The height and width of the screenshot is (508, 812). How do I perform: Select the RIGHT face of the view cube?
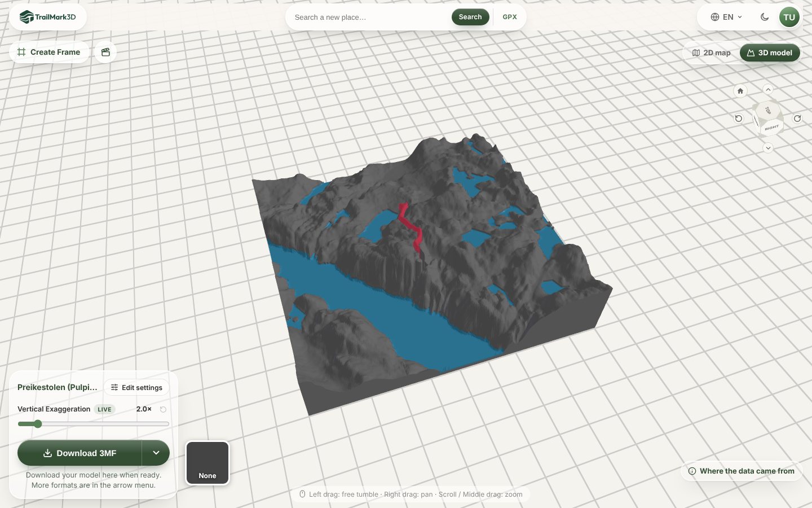coord(771,128)
